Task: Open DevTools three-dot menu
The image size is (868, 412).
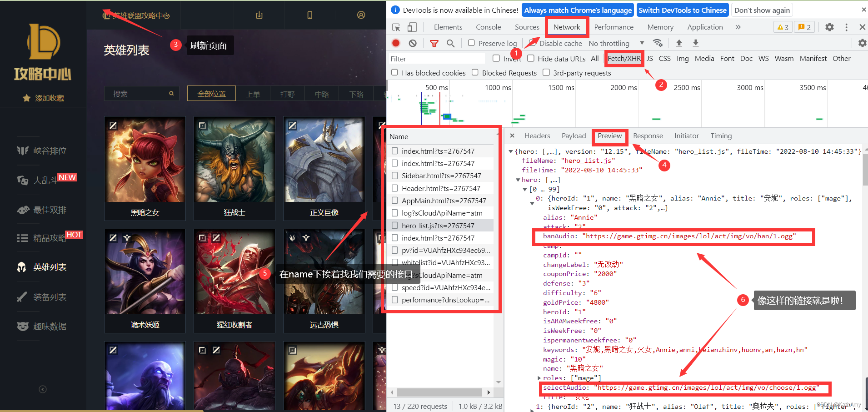Action: tap(846, 27)
